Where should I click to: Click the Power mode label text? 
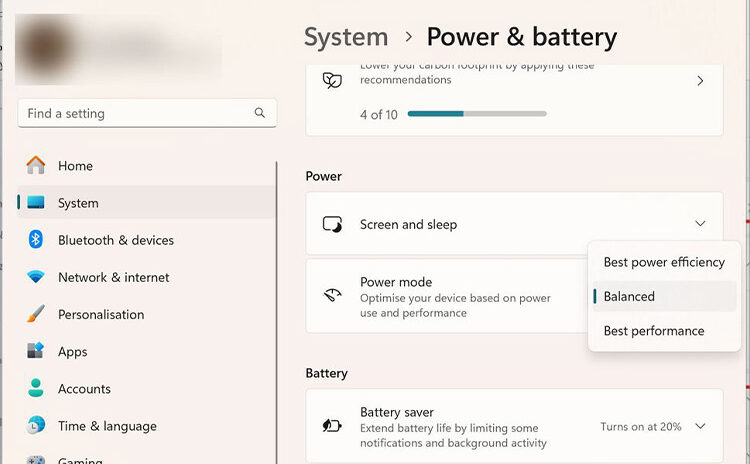tap(396, 282)
